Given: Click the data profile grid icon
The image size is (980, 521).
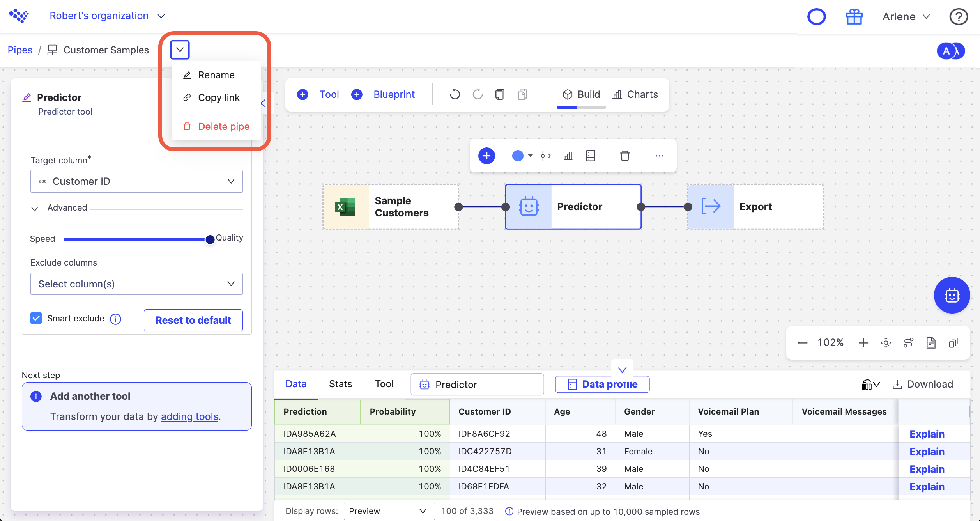Looking at the screenshot, I should (571, 384).
